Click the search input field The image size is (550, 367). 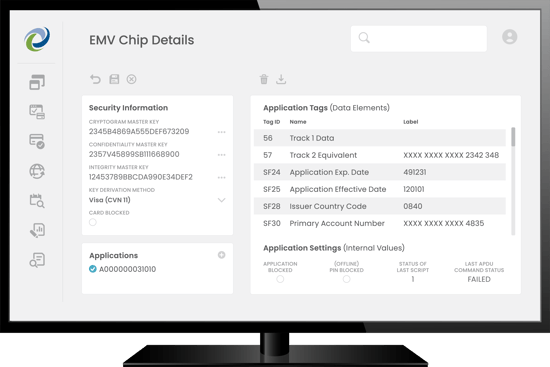tap(419, 38)
